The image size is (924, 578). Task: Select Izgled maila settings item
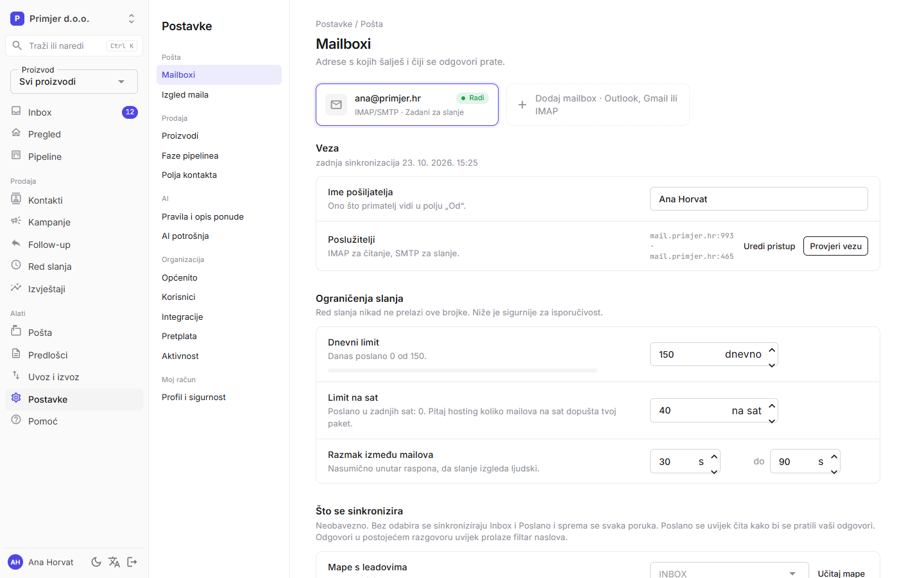(x=219, y=94)
